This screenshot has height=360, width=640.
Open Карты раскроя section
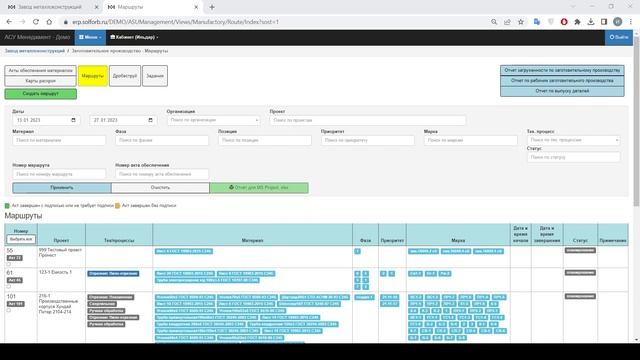40,81
